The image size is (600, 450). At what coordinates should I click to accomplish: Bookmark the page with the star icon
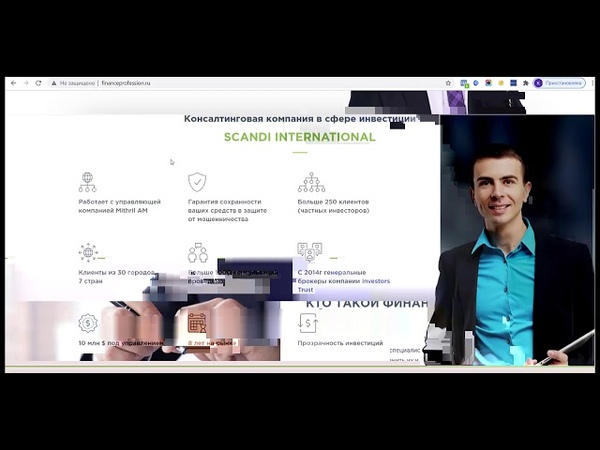(x=448, y=83)
